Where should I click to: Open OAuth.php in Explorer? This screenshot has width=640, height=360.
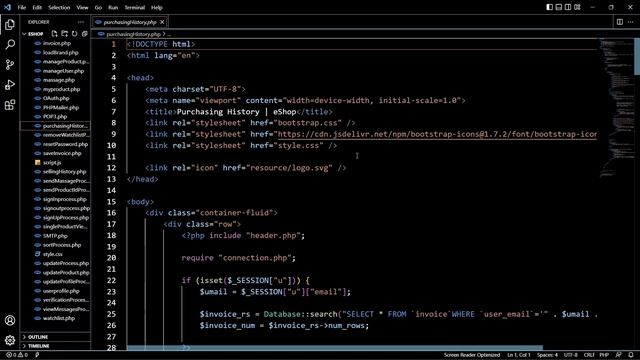pos(56,98)
